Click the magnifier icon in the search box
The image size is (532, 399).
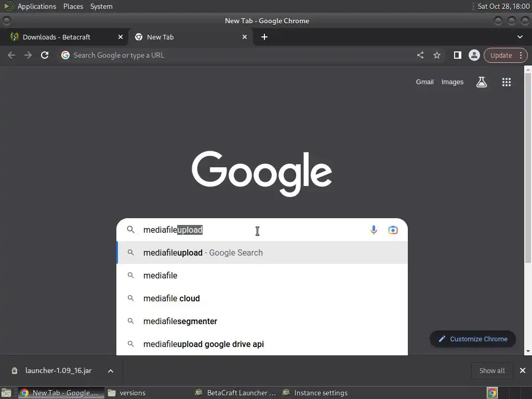coord(130,230)
